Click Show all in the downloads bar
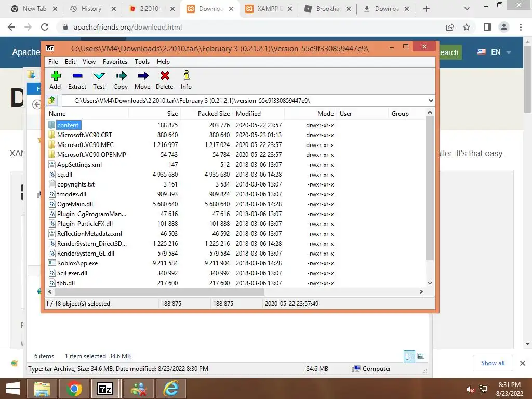Viewport: 532px width, 399px height. click(x=493, y=363)
